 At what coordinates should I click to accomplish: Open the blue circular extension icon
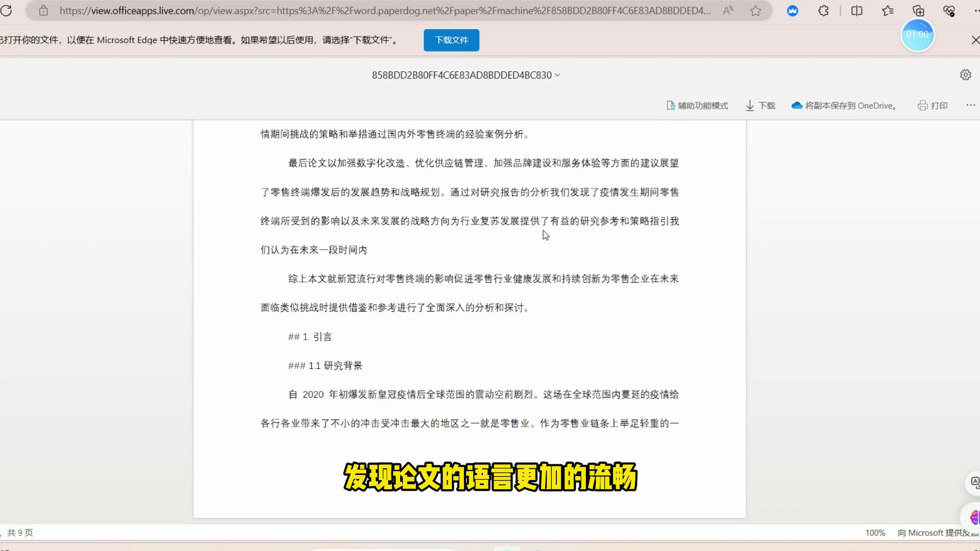click(793, 11)
